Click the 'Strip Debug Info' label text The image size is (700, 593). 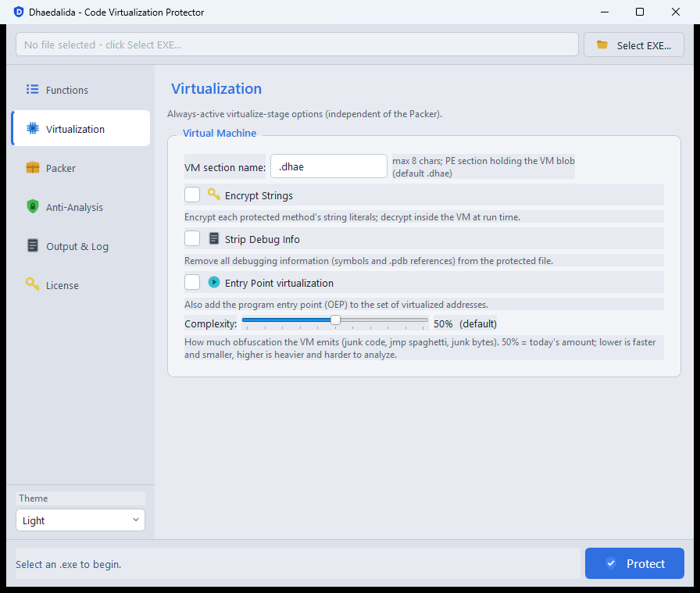pos(262,239)
